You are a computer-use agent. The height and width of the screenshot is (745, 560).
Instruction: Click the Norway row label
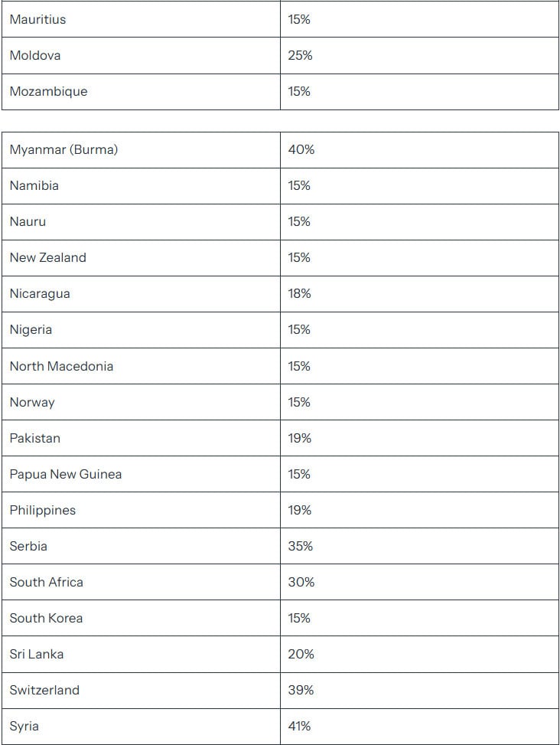[32, 402]
